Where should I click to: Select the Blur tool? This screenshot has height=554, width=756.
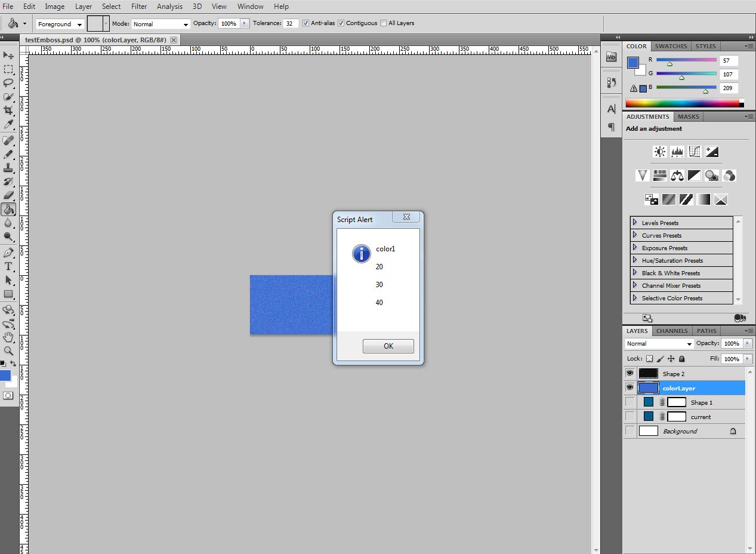8,223
